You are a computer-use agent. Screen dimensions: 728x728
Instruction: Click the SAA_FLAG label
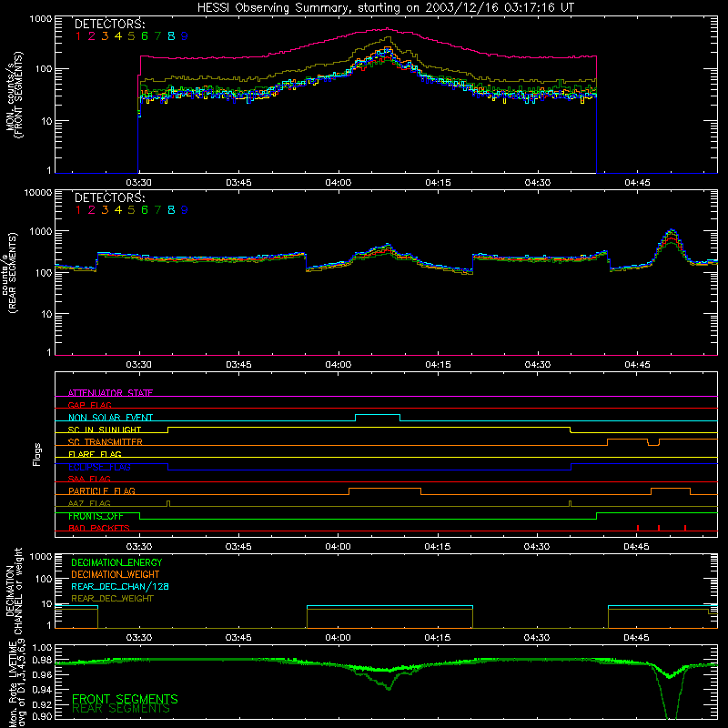click(89, 479)
